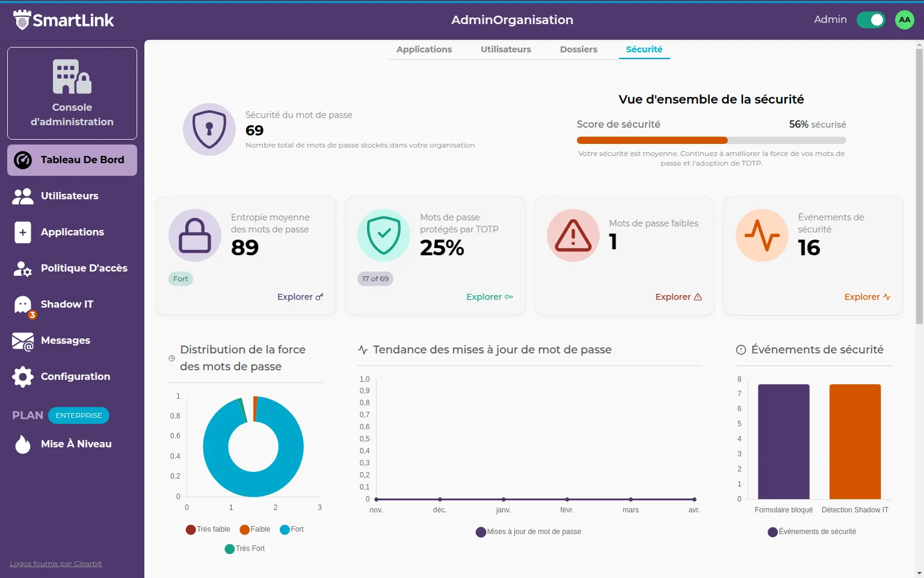Click the Configuration gear icon
924x578 pixels.
pos(23,377)
